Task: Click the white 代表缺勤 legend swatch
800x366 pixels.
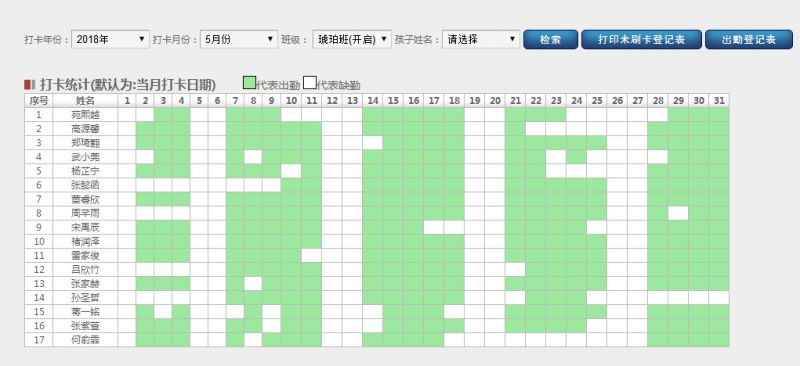Action: [310, 82]
